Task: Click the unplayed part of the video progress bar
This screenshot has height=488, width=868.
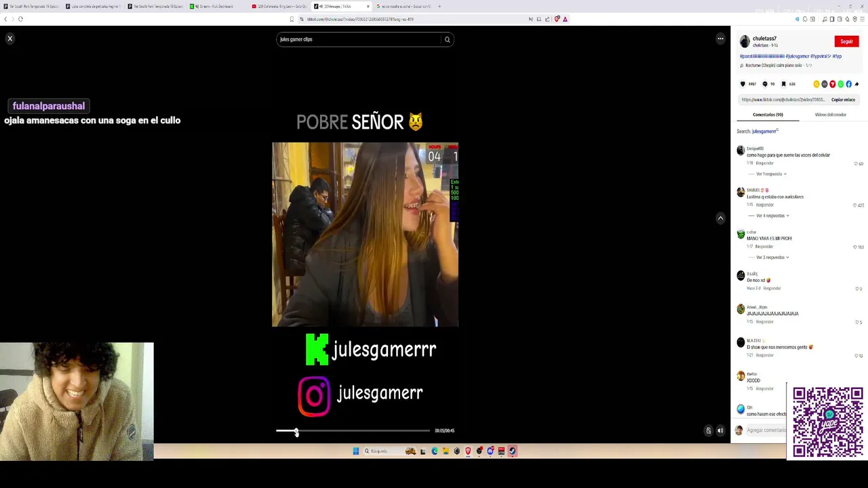Action: (x=363, y=430)
